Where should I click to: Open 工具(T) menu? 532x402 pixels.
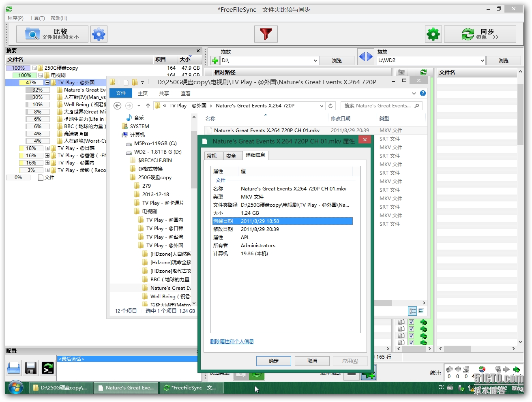click(x=37, y=18)
